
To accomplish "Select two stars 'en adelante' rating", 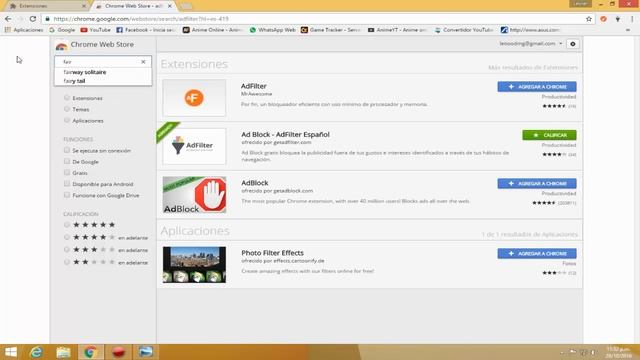I will [x=67, y=262].
